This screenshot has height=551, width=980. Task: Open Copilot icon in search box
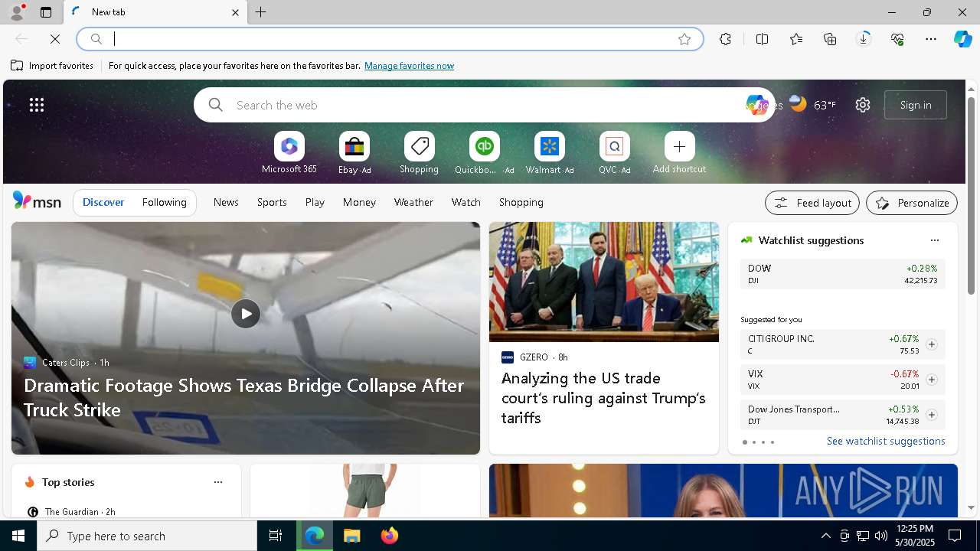pos(756,105)
